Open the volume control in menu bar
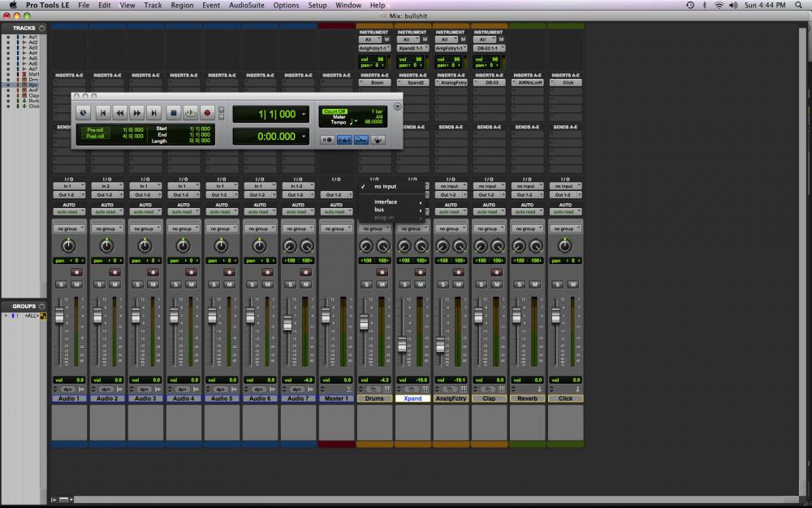 pos(733,5)
